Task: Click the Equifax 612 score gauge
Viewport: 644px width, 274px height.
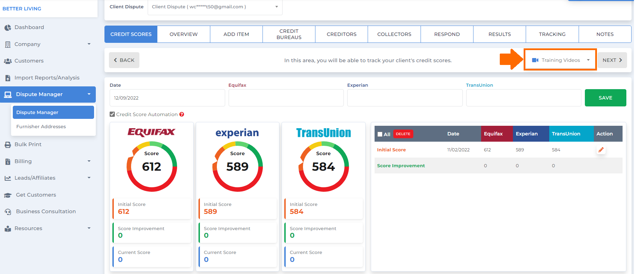Action: point(151,167)
